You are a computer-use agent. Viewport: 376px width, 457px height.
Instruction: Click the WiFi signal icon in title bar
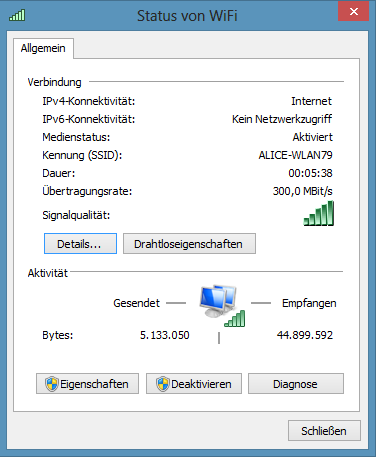[x=17, y=15]
